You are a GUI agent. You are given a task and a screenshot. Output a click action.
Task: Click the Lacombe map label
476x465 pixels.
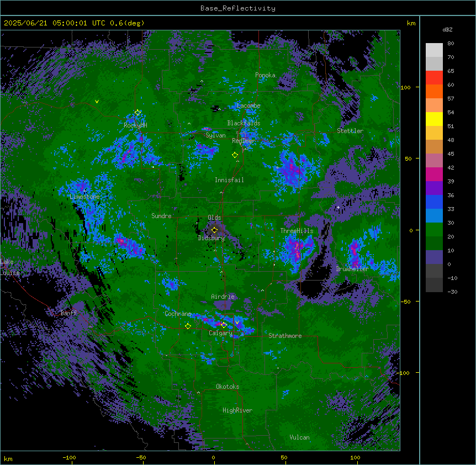coord(248,105)
